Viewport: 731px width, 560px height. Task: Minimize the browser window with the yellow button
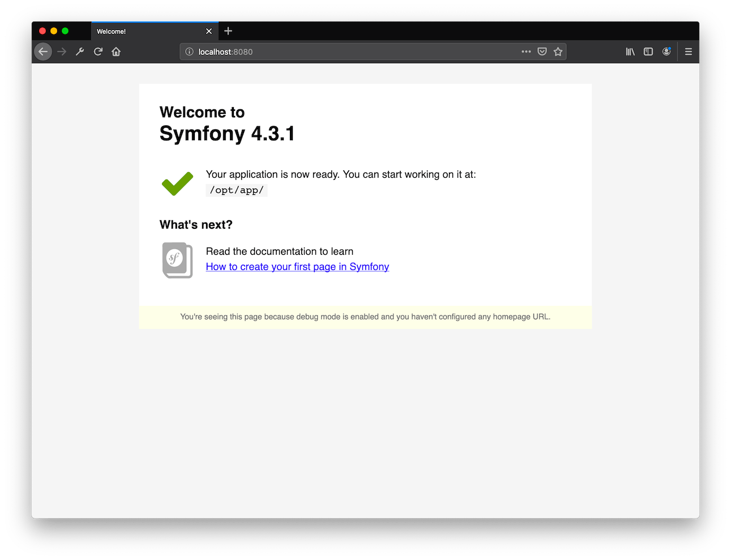[54, 31]
